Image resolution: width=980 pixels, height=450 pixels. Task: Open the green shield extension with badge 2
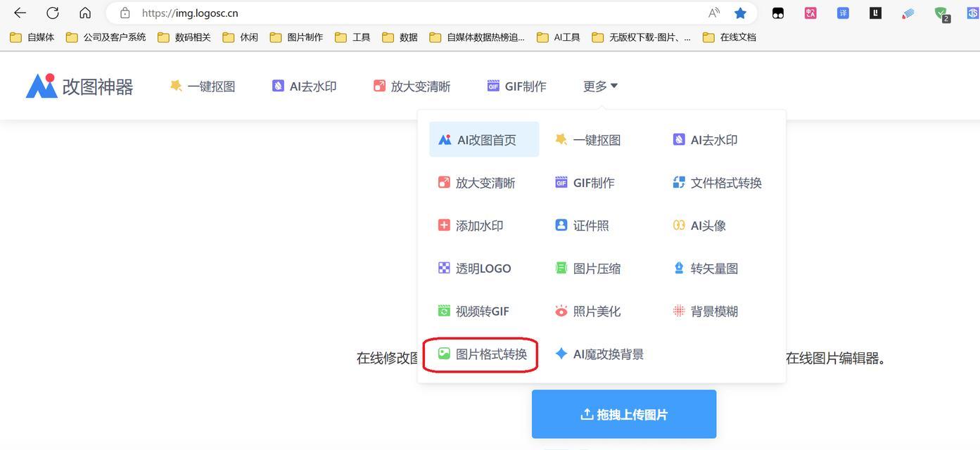941,13
